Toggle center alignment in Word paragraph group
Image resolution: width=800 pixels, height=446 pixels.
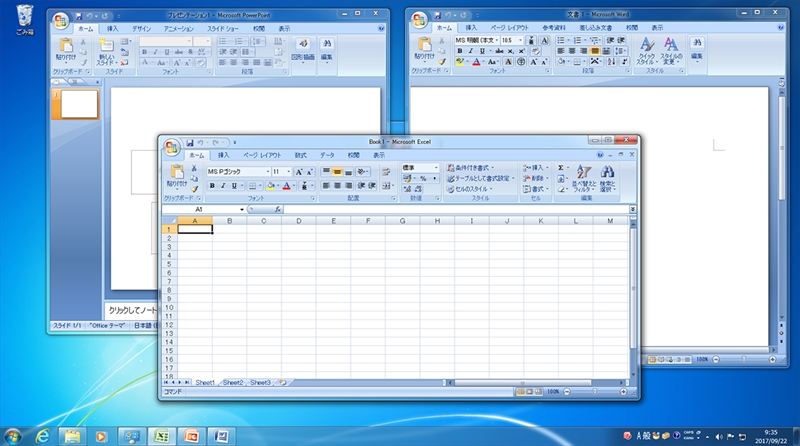[x=572, y=51]
